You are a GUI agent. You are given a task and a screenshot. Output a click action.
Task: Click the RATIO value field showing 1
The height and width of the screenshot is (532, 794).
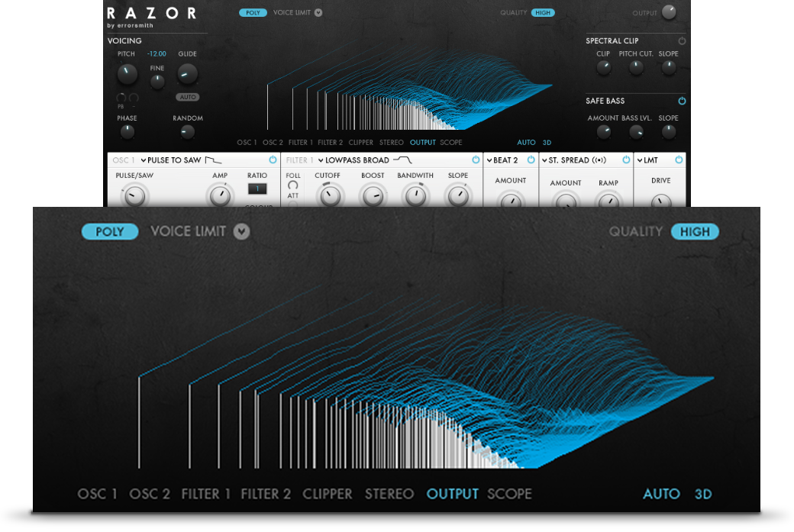(257, 189)
